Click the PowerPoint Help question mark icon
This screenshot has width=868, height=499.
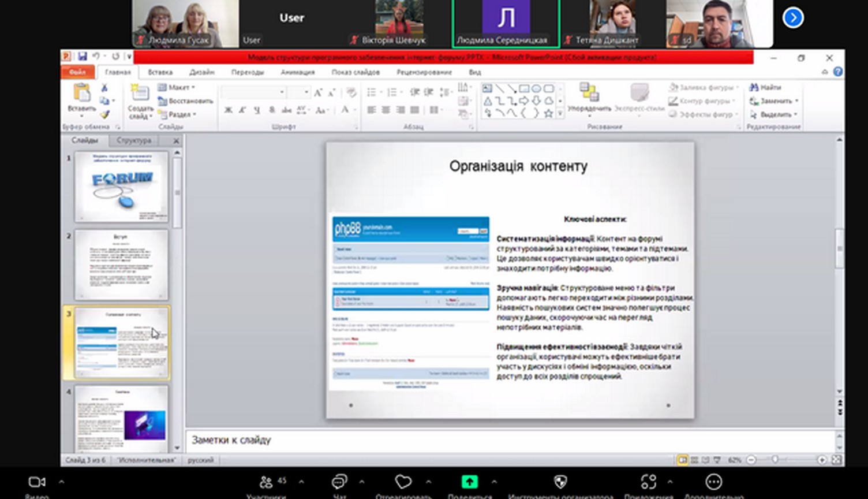838,72
